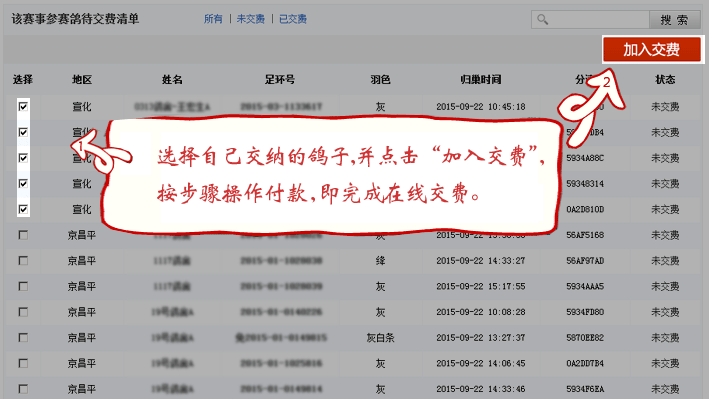The image size is (709, 399).
Task: Click the 归巢时间 column header
Action: pos(481,80)
